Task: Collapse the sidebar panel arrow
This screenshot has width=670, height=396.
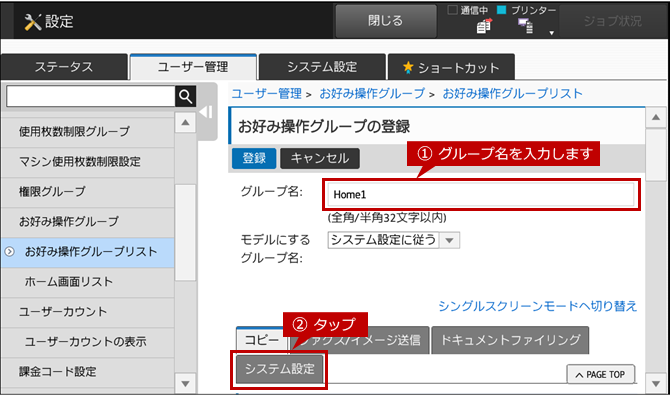Action: pyautogui.click(x=206, y=112)
